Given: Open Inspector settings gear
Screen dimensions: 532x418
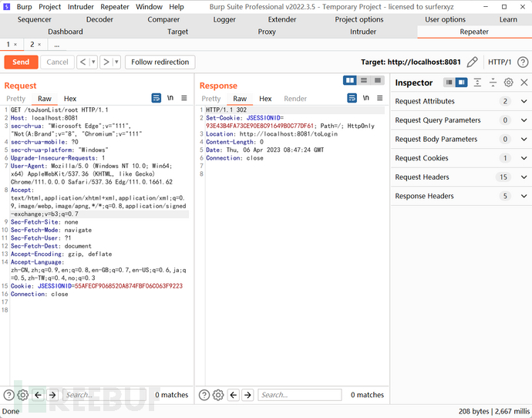Looking at the screenshot, I should click(x=508, y=83).
